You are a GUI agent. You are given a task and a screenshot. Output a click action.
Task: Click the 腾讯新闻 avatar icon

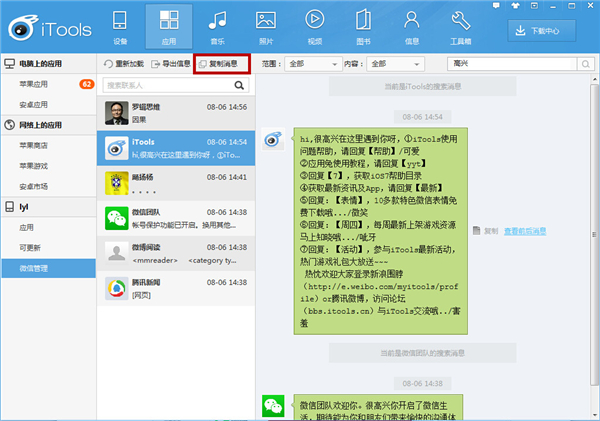pos(117,288)
